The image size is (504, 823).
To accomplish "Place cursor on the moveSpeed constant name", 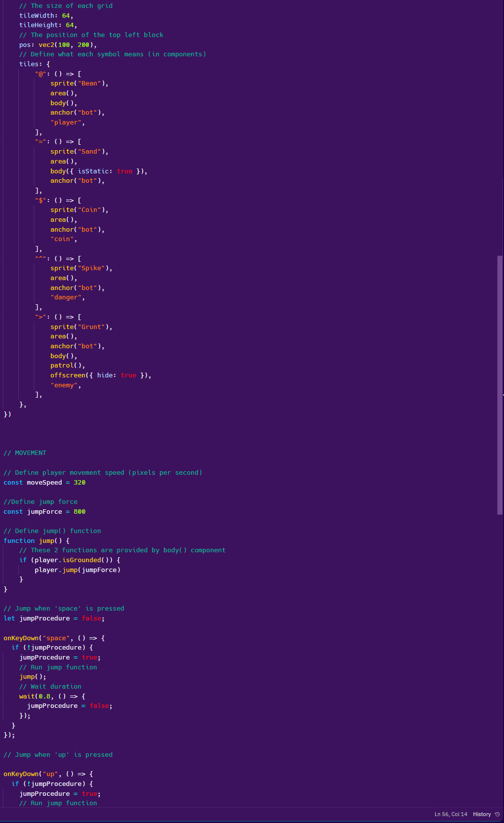I will coord(44,483).
